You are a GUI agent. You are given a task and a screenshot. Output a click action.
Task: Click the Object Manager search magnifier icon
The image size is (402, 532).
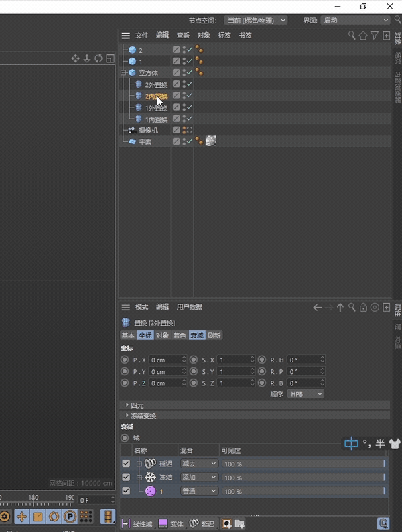pyautogui.click(x=352, y=36)
